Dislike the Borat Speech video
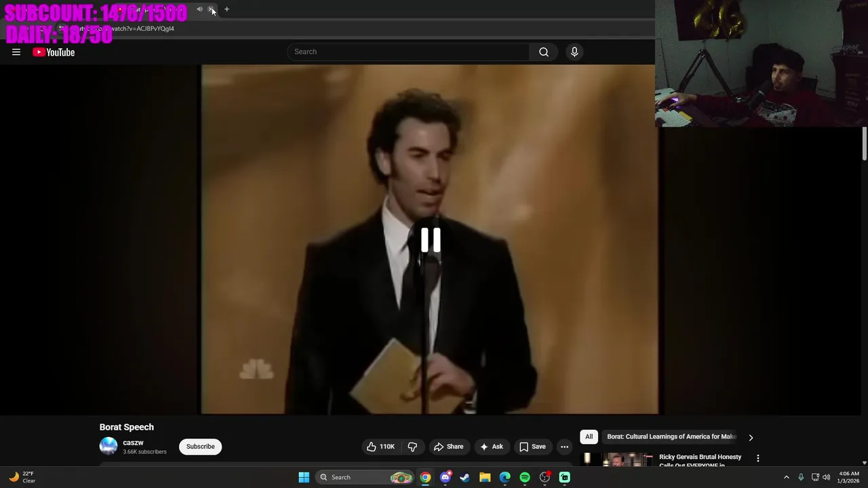This screenshot has width=868, height=488. pyautogui.click(x=412, y=447)
